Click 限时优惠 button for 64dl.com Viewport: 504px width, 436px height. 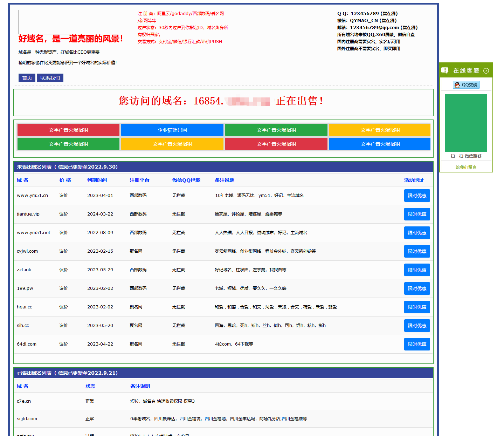coord(417,344)
